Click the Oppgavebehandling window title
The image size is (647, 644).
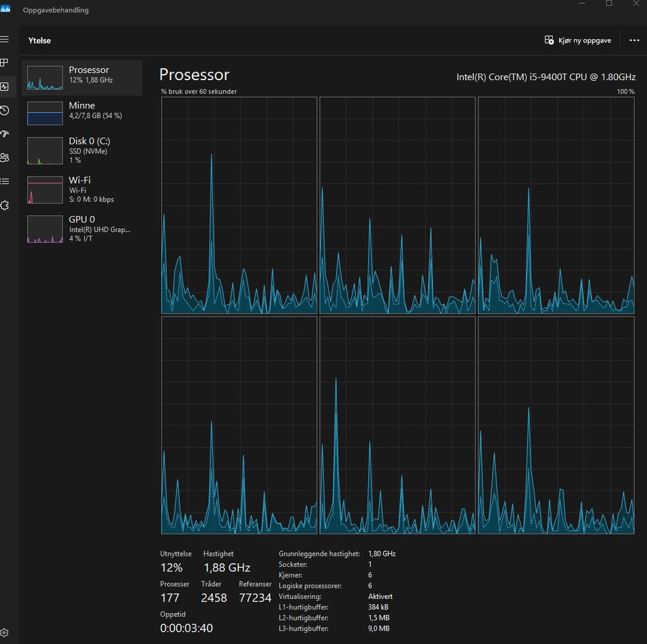click(x=56, y=10)
